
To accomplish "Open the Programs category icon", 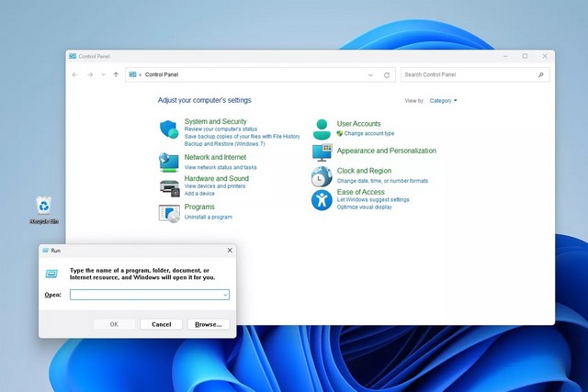I will (x=169, y=214).
